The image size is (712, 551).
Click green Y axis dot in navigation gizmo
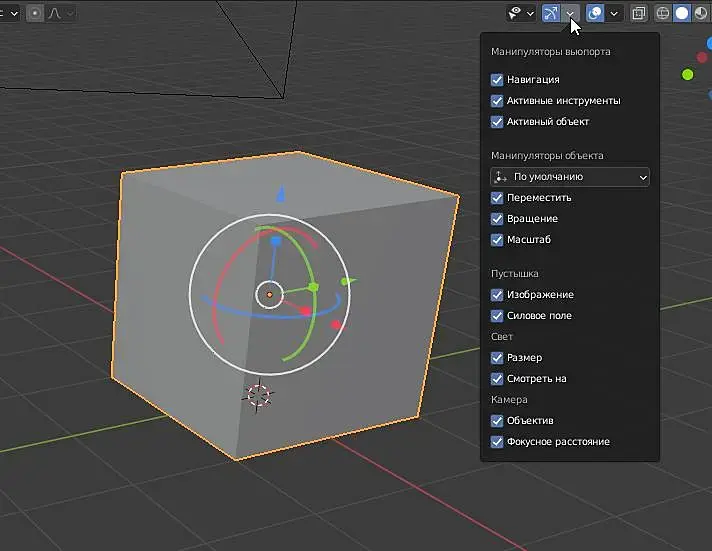click(688, 74)
